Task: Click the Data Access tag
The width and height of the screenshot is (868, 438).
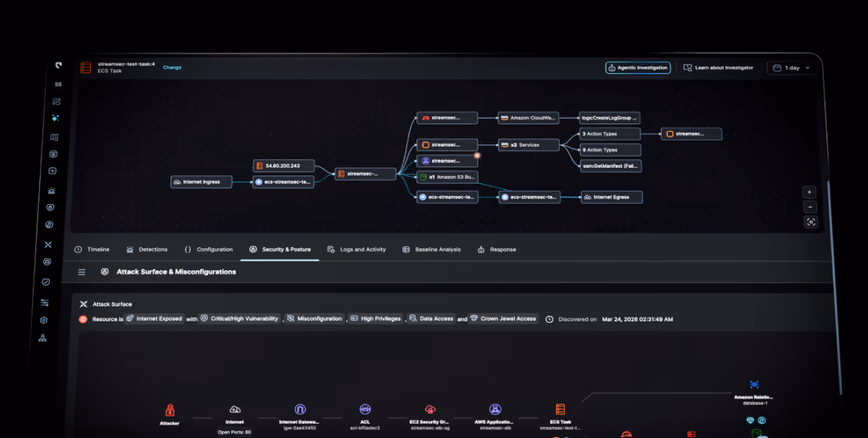Action: (432, 319)
